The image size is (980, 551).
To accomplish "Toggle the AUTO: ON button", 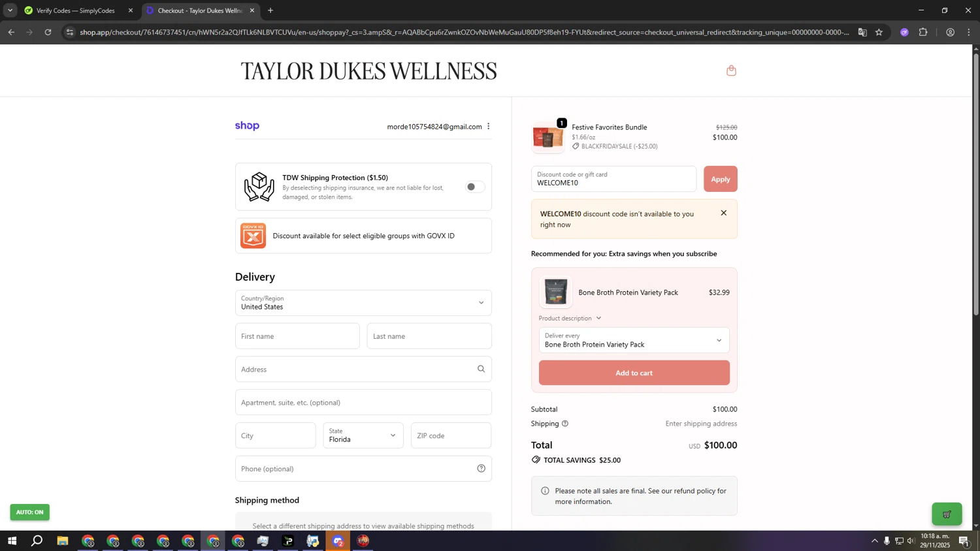I will click(x=29, y=512).
